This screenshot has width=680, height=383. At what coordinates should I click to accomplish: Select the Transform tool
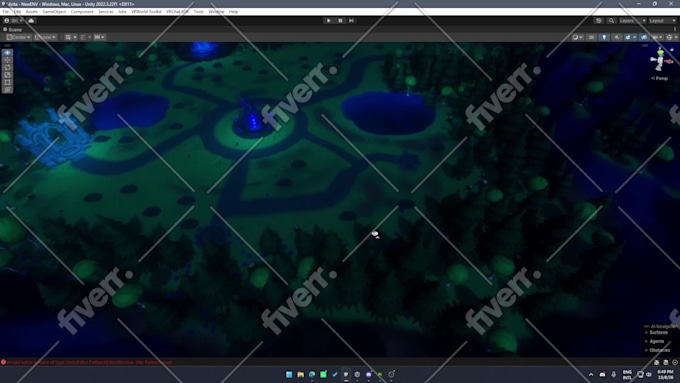pyautogui.click(x=7, y=89)
